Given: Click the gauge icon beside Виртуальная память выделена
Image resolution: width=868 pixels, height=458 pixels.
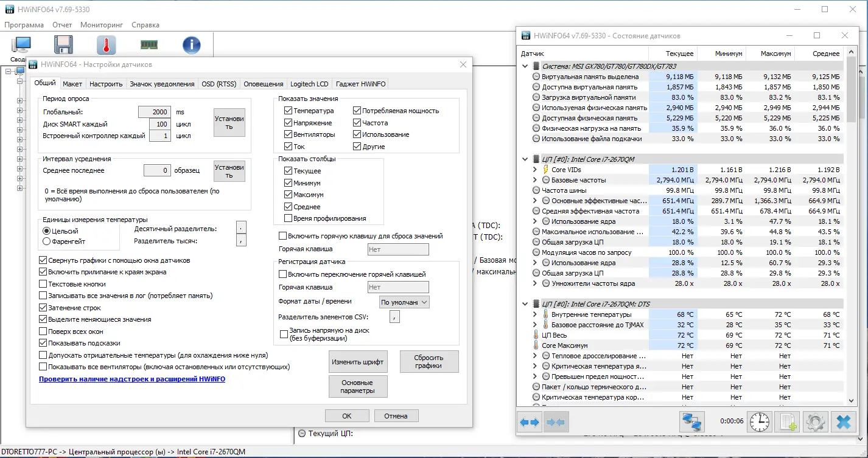Looking at the screenshot, I should click(536, 77).
